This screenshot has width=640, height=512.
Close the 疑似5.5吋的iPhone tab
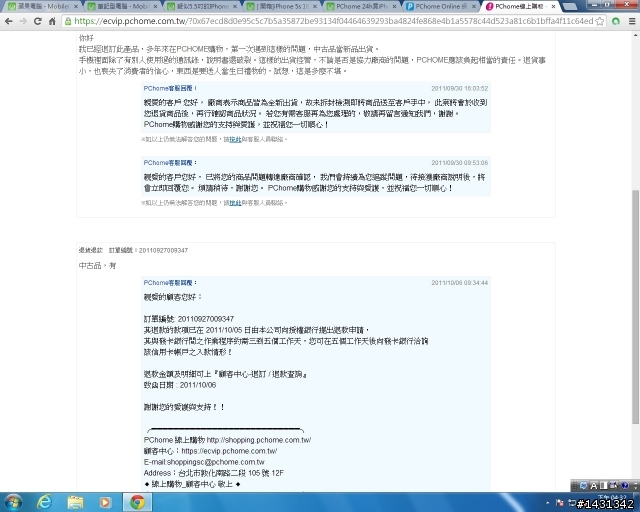tap(235, 7)
